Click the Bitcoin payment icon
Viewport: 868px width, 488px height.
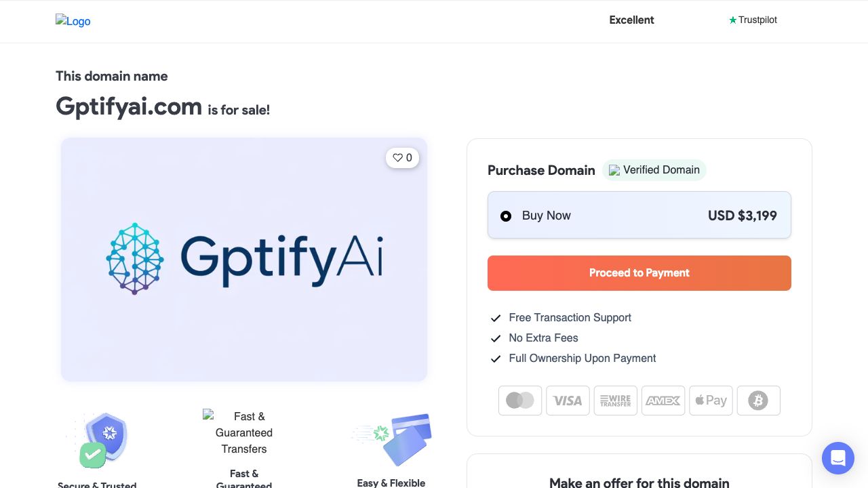coord(758,401)
